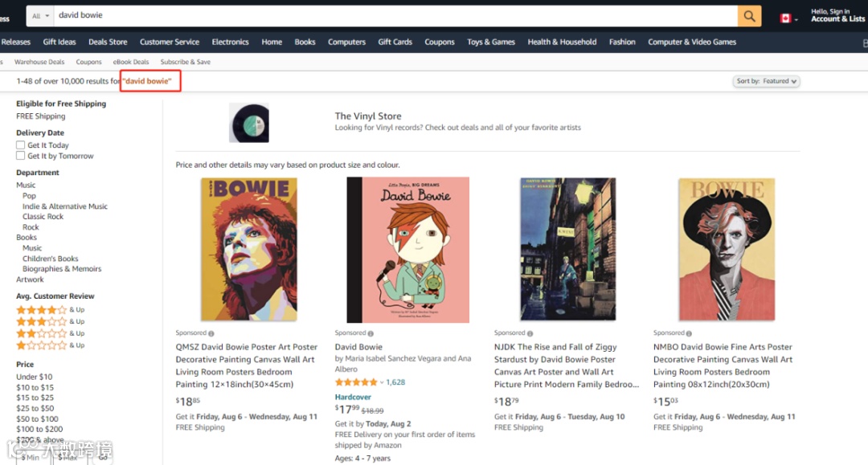Open Computer & Video Games in navigation
Viewport: 868px width, 465px height.
click(x=692, y=42)
